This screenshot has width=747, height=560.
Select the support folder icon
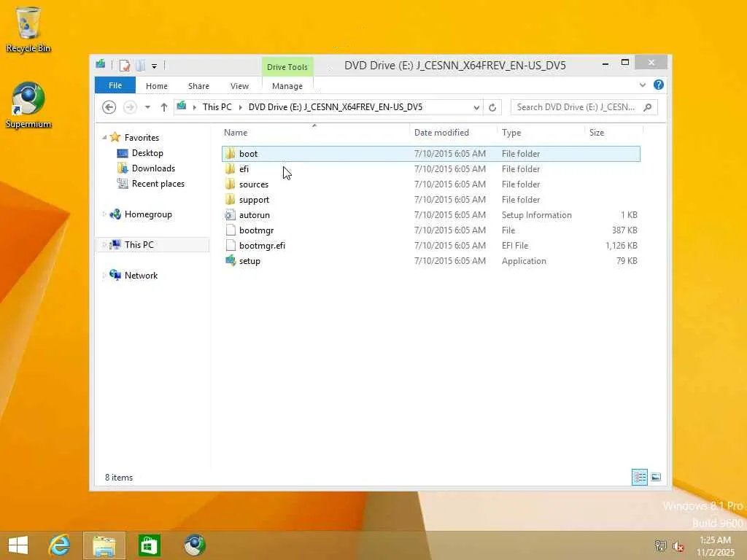(230, 199)
